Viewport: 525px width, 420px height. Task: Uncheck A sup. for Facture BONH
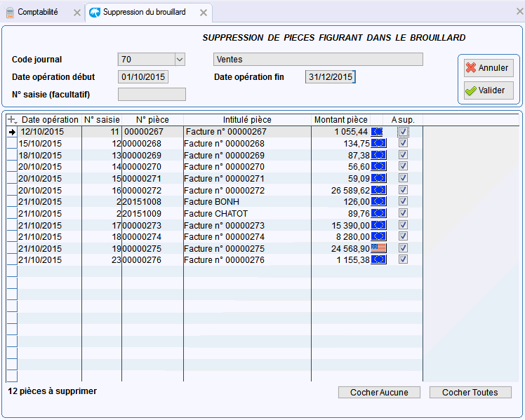click(x=403, y=201)
